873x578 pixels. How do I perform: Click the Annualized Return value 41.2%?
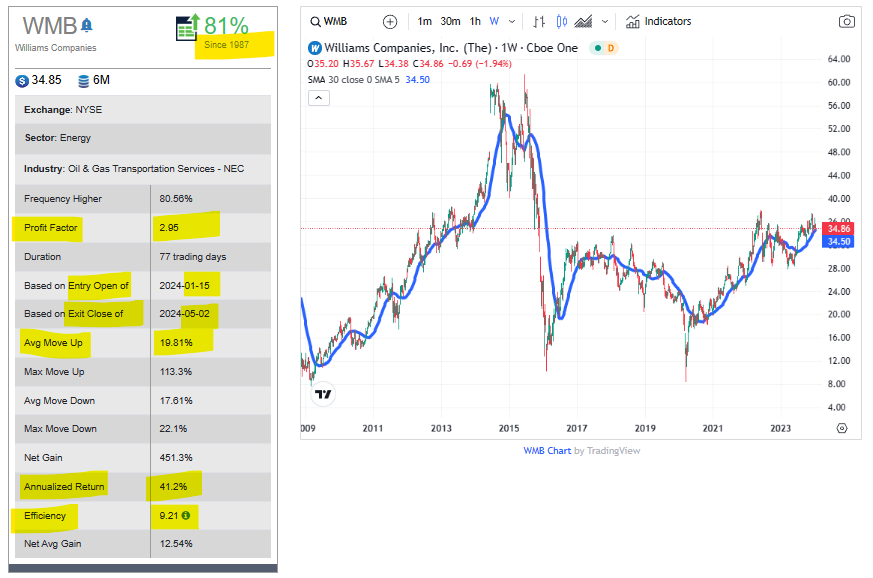pyautogui.click(x=173, y=487)
